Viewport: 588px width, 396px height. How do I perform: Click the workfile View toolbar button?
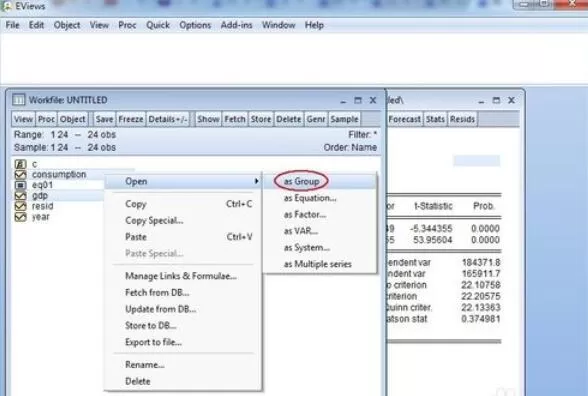click(23, 119)
